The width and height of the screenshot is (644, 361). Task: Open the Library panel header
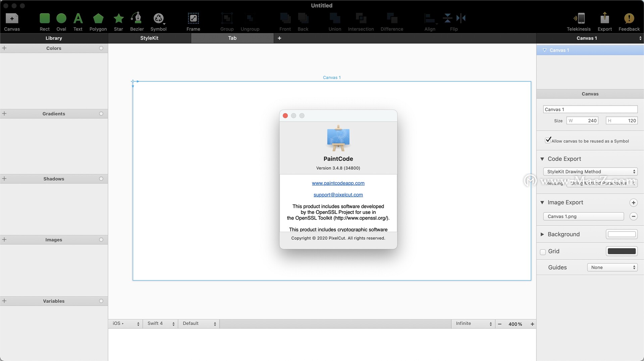(x=54, y=38)
